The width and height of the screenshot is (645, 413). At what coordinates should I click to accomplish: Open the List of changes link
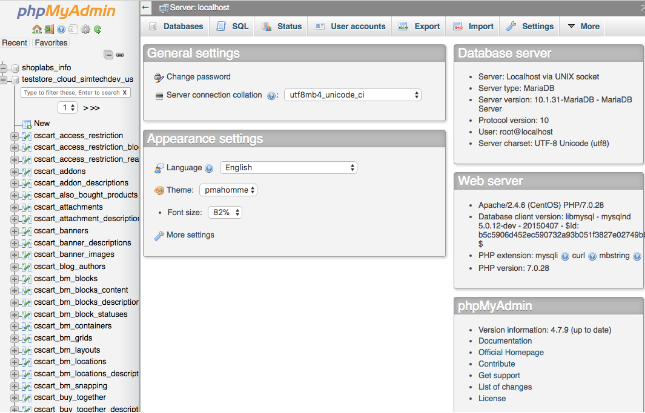505,387
